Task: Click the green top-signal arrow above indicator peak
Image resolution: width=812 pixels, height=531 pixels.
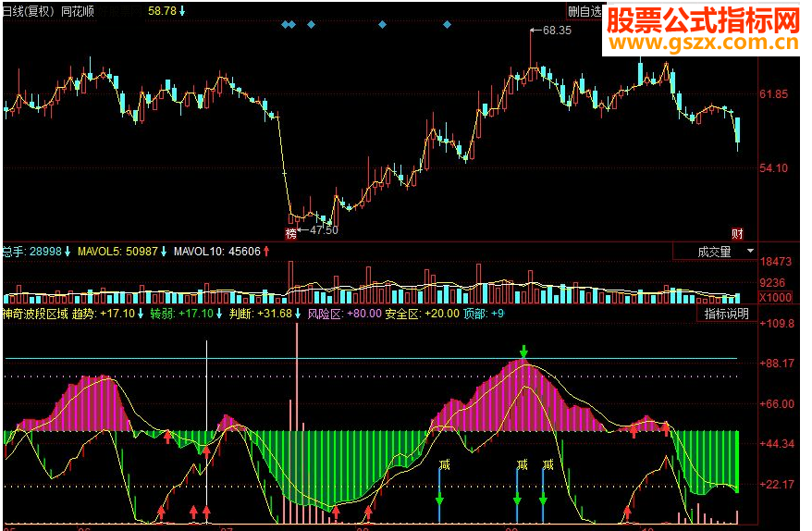Action: pyautogui.click(x=524, y=351)
